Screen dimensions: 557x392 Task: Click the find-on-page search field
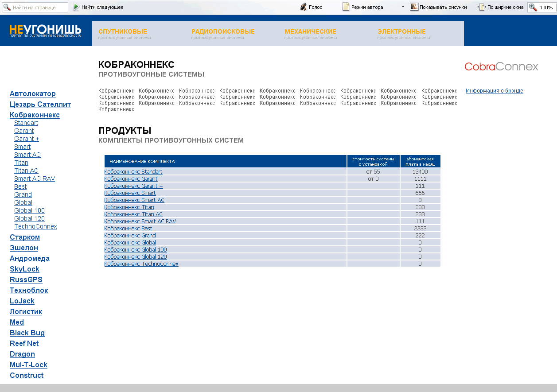(35, 8)
